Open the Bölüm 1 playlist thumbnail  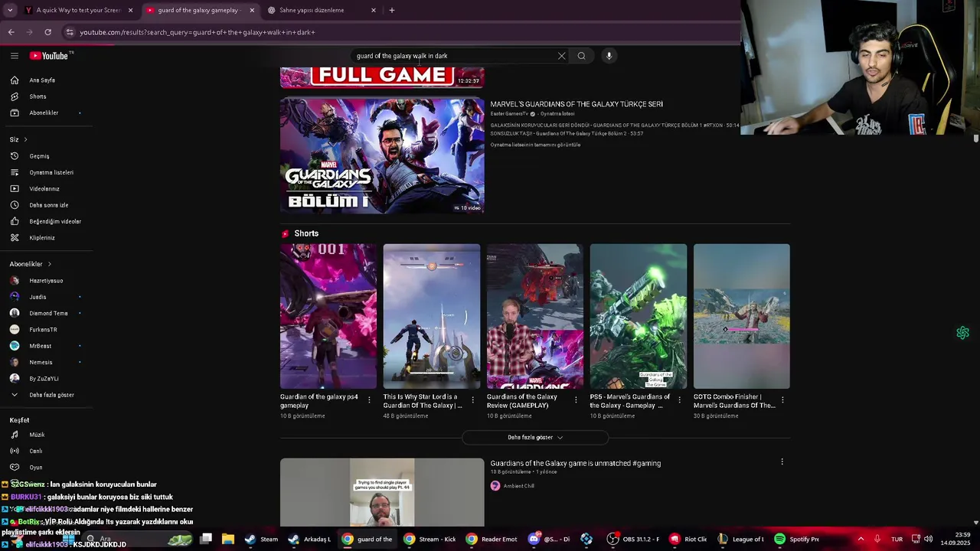click(x=382, y=155)
